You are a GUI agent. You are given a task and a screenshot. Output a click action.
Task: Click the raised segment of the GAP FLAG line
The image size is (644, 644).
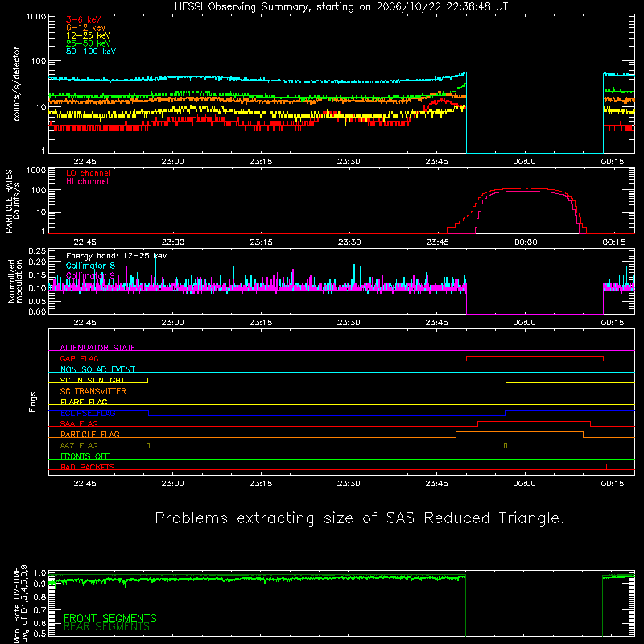(x=535, y=357)
